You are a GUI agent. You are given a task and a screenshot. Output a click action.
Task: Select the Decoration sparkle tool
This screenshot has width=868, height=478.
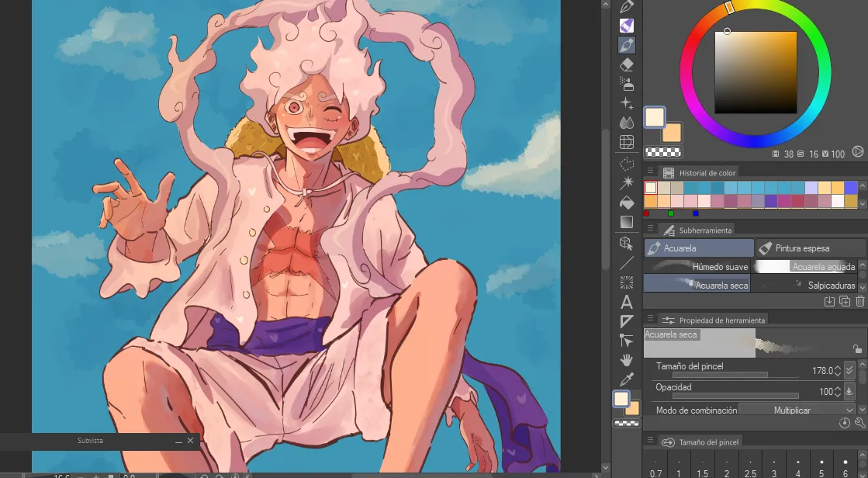(627, 103)
